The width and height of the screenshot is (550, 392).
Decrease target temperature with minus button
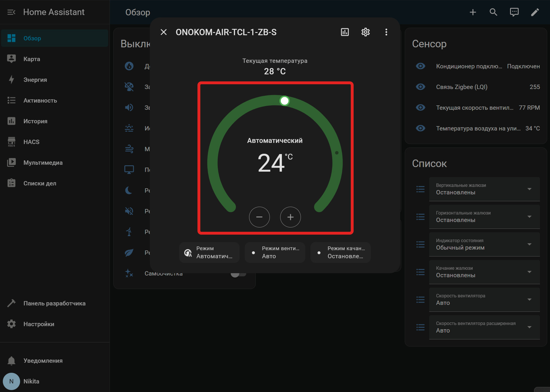pyautogui.click(x=259, y=217)
